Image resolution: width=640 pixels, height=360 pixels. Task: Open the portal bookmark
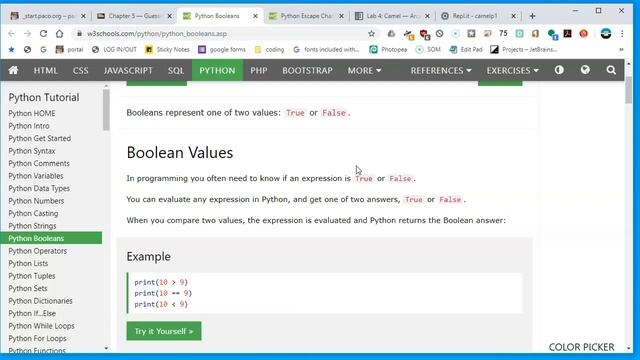[x=69, y=49]
